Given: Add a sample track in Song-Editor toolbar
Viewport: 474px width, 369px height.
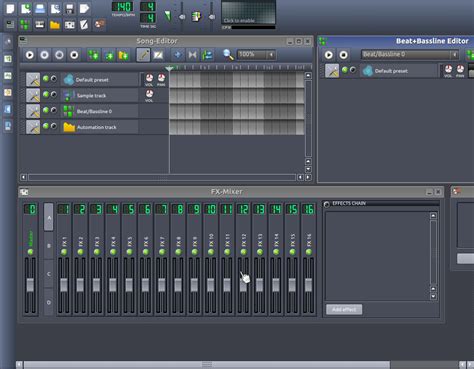Looking at the screenshot, I should tap(109, 55).
